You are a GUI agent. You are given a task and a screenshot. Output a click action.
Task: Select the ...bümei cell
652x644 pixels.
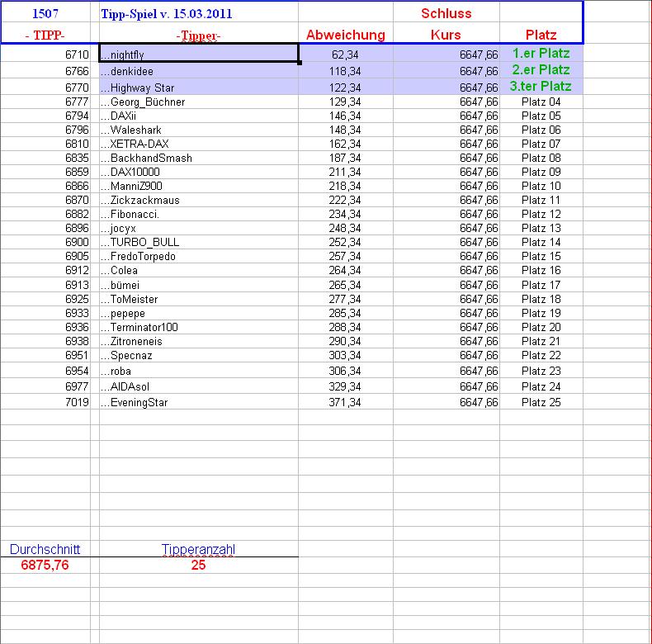tap(199, 285)
